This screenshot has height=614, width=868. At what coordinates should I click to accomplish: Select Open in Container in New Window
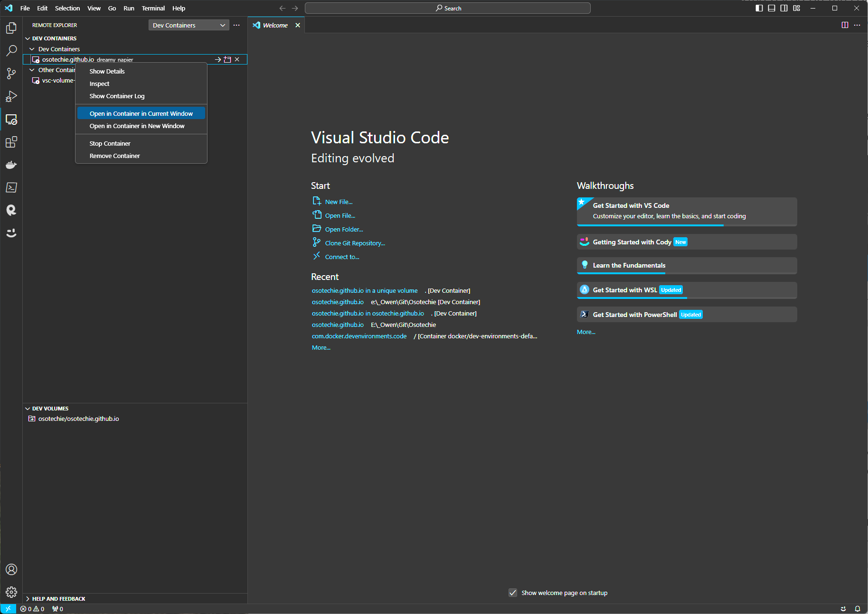(137, 126)
